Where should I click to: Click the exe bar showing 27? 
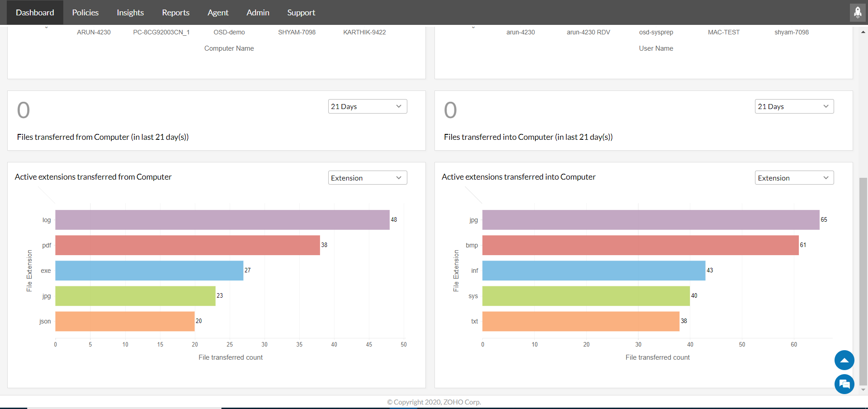click(x=149, y=271)
